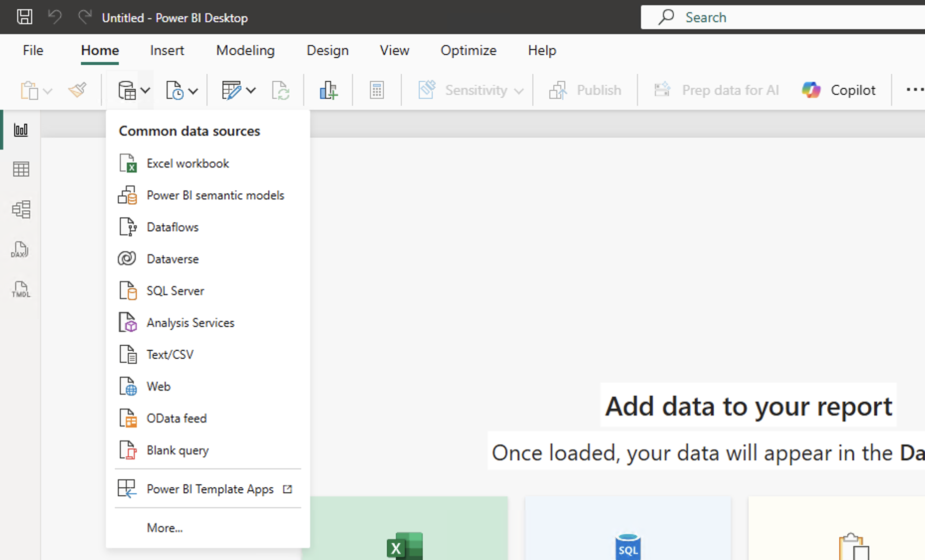Choose Web data source

click(x=208, y=387)
